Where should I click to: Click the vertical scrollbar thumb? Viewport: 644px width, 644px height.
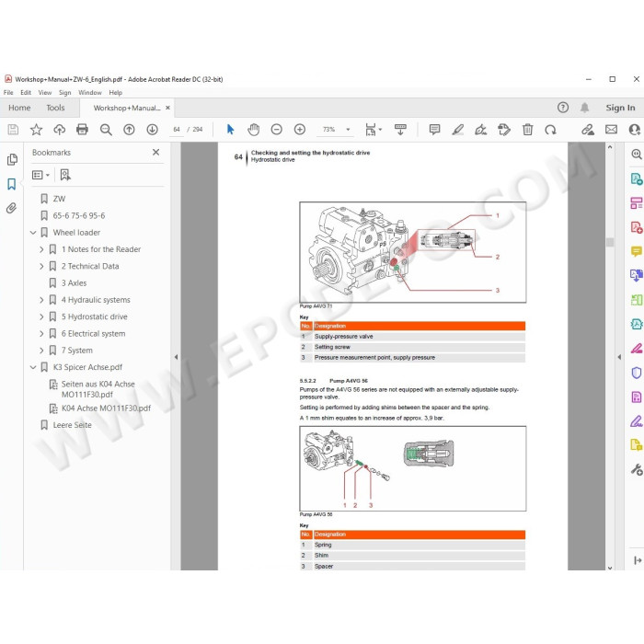(x=610, y=242)
